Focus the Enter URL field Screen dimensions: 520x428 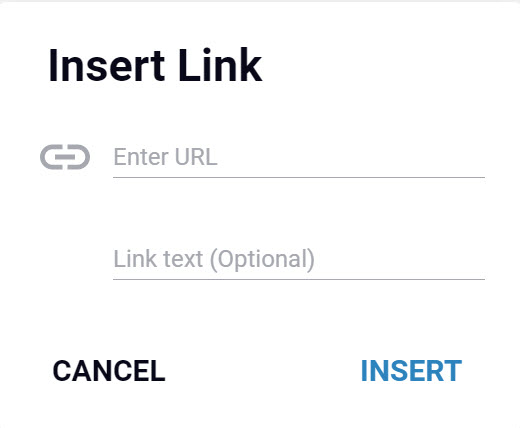point(299,157)
